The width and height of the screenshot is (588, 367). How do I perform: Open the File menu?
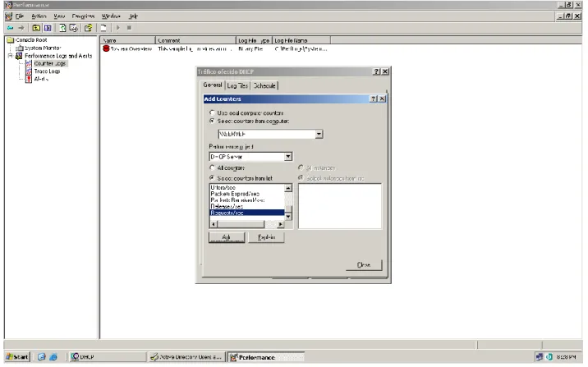coord(20,16)
